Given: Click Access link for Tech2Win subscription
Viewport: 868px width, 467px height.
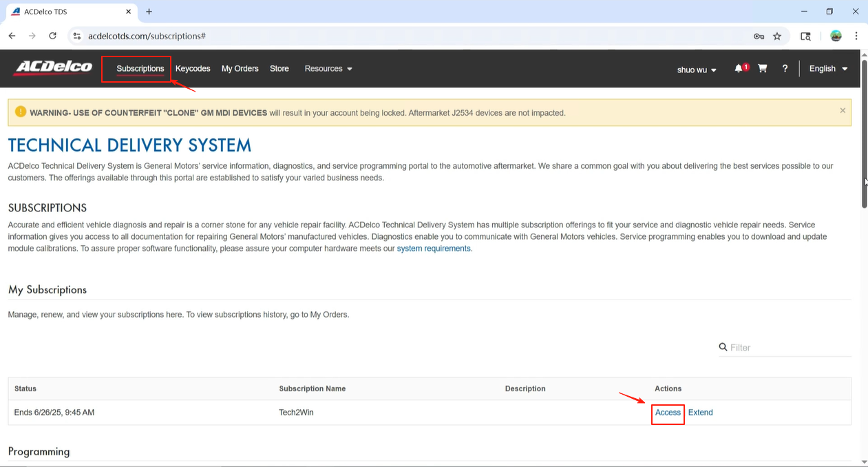Looking at the screenshot, I should [668, 413].
